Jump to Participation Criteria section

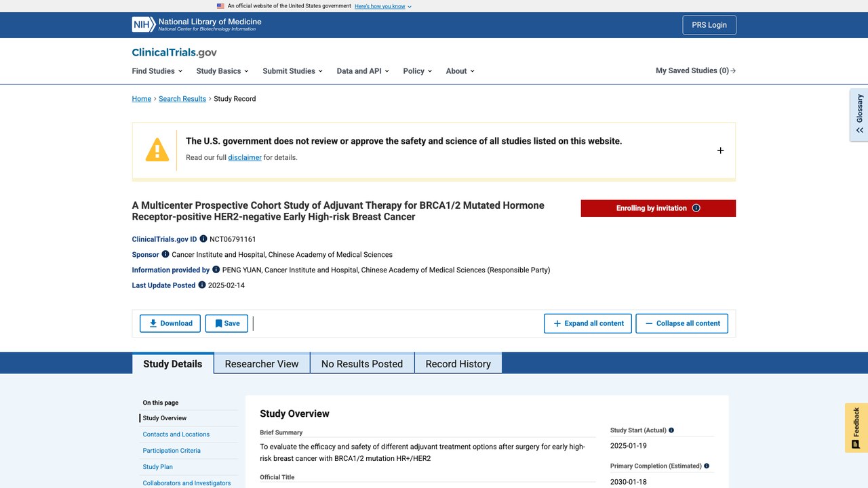pos(172,451)
